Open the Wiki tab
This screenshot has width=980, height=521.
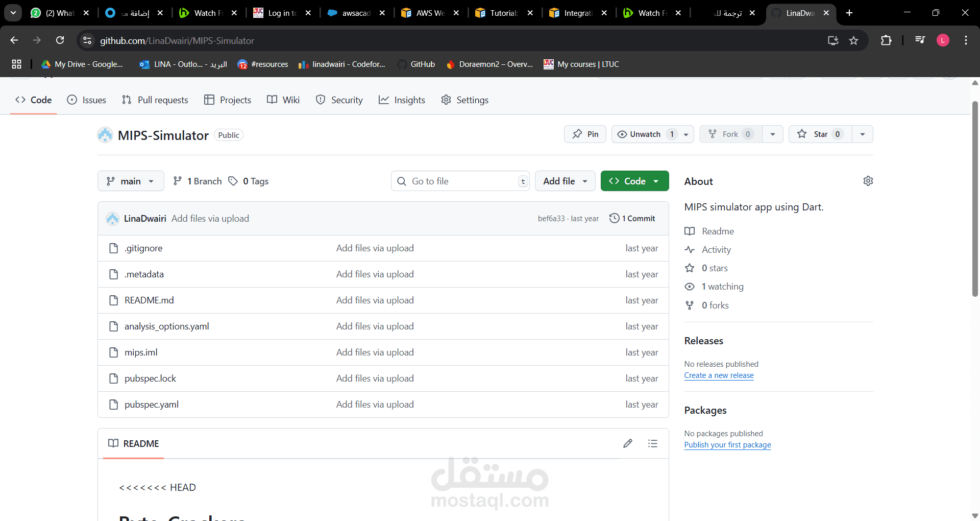point(283,100)
